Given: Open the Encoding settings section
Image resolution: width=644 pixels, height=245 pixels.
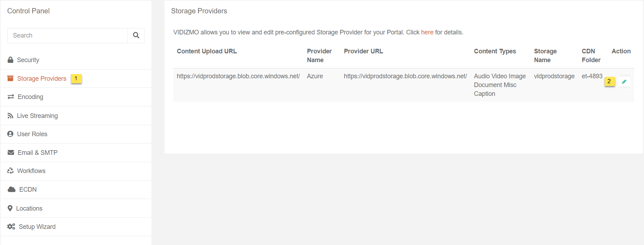Looking at the screenshot, I should pos(30,97).
